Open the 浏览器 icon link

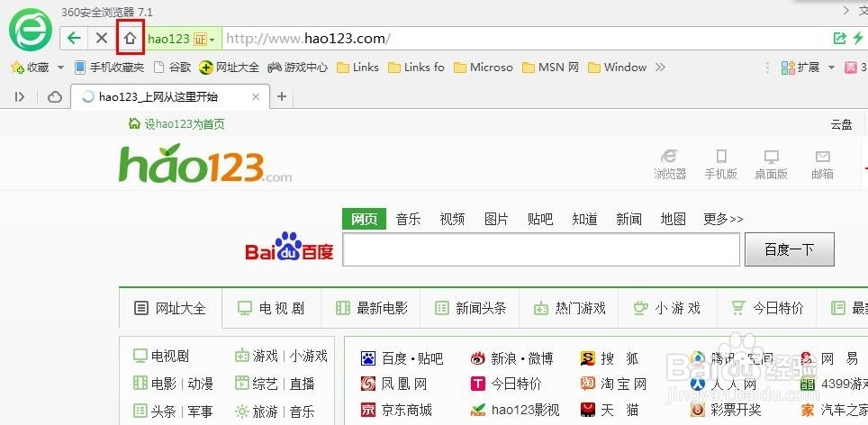click(x=670, y=165)
